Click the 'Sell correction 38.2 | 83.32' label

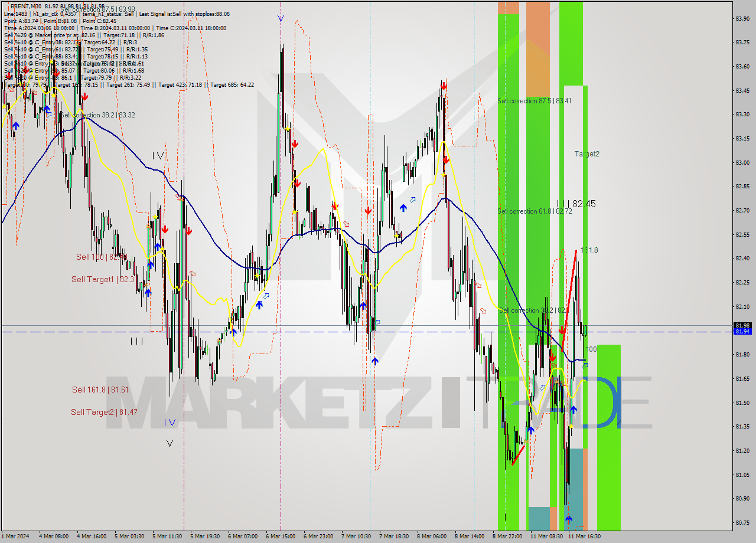click(x=97, y=115)
